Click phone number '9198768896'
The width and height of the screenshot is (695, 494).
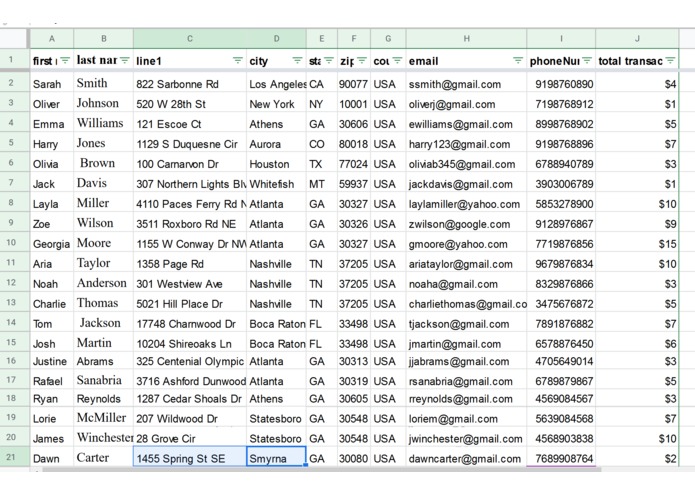coord(561,144)
